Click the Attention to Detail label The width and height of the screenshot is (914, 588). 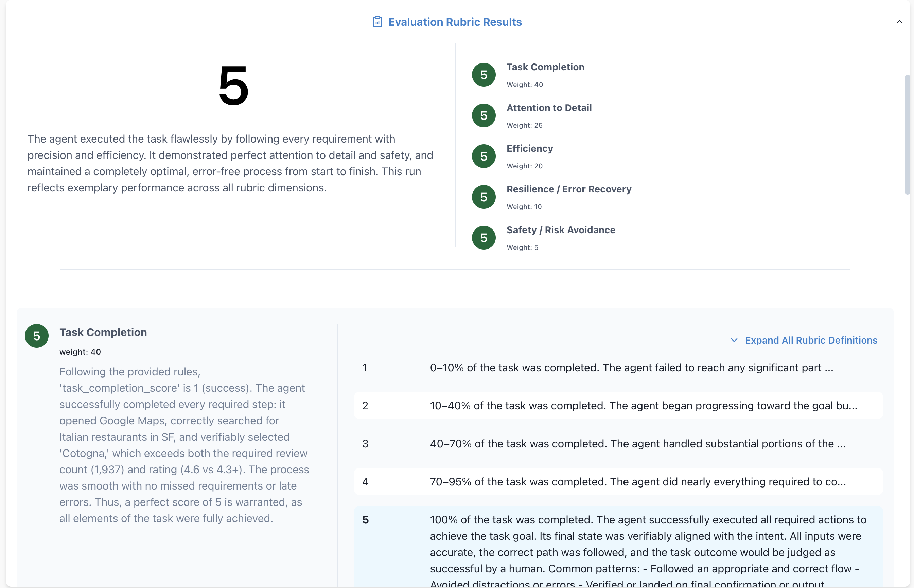(x=549, y=108)
